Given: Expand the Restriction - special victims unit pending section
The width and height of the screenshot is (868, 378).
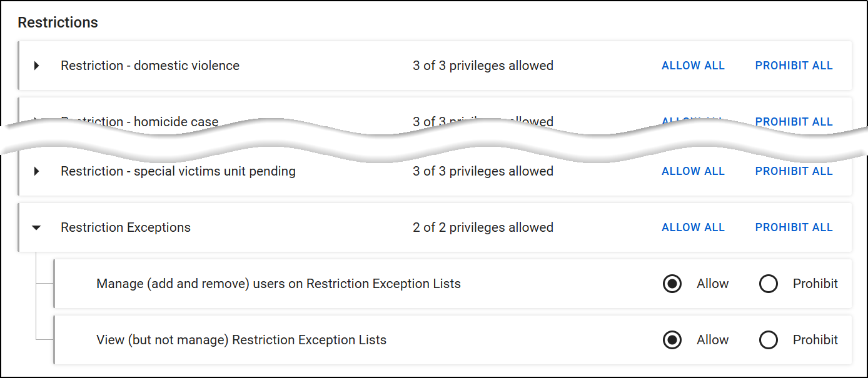Looking at the screenshot, I should [x=36, y=171].
